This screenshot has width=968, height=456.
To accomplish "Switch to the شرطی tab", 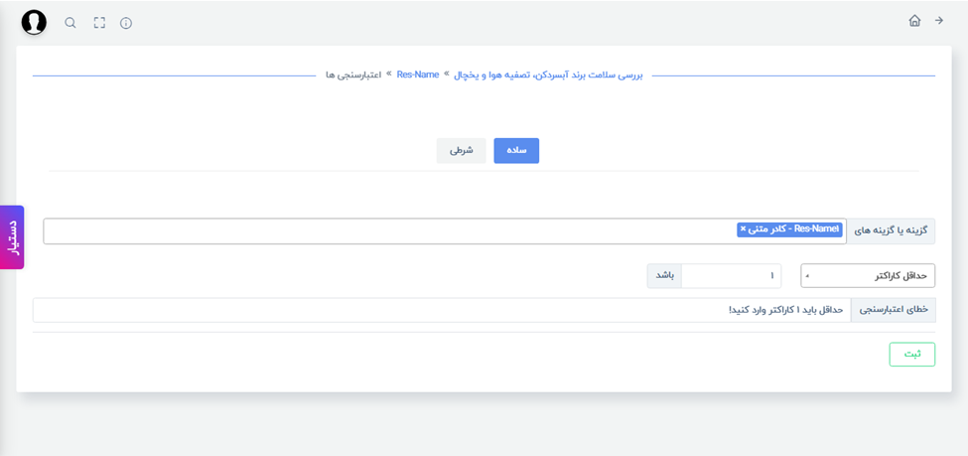I will (x=461, y=151).
